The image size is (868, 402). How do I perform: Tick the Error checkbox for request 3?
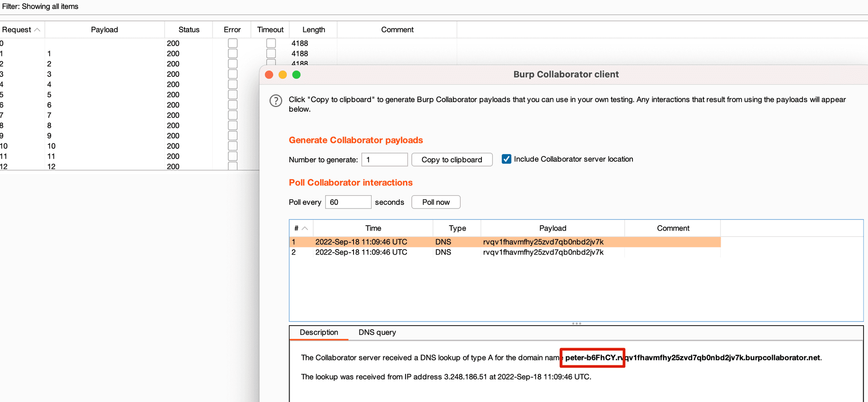[x=233, y=74]
